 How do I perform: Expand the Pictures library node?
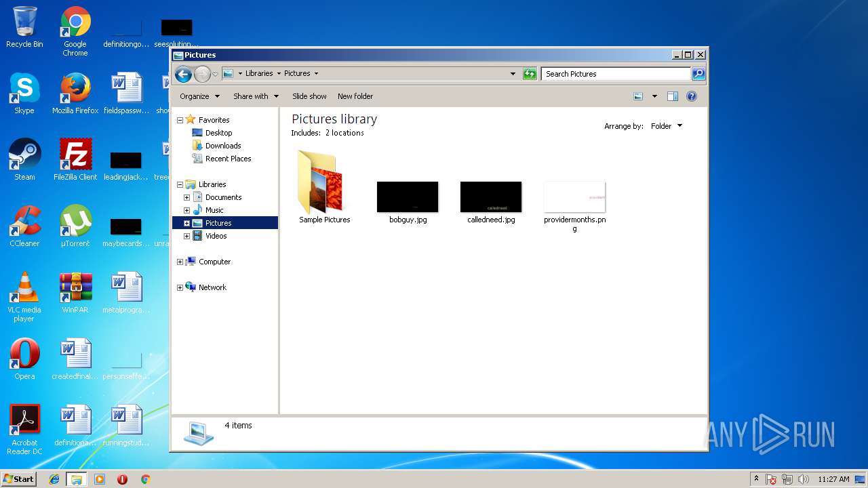(x=186, y=223)
